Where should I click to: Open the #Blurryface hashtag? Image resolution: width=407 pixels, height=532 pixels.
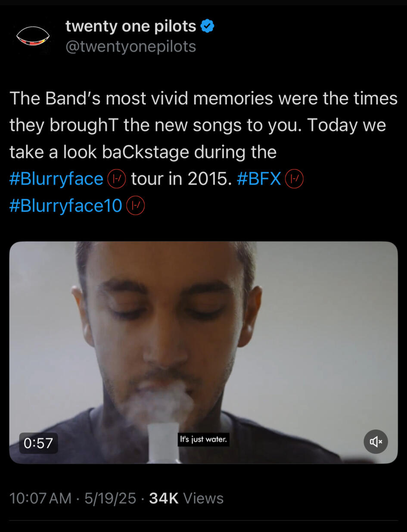coord(56,179)
